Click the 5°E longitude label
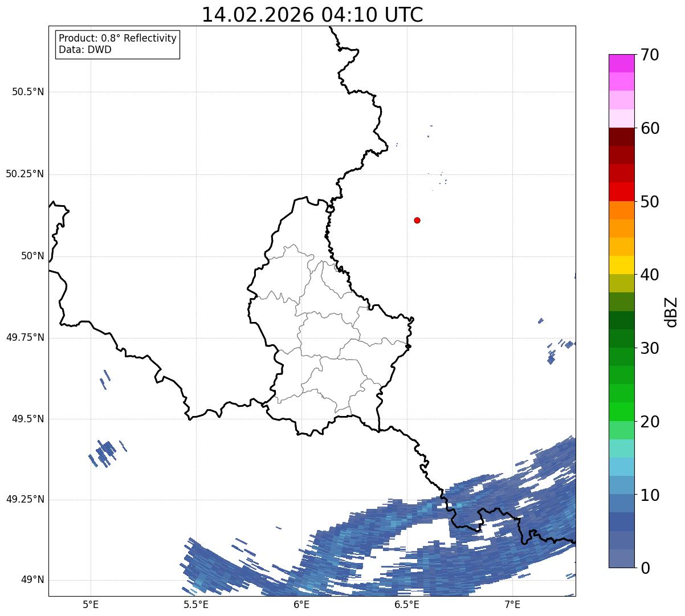This screenshot has height=616, width=685. [91, 604]
